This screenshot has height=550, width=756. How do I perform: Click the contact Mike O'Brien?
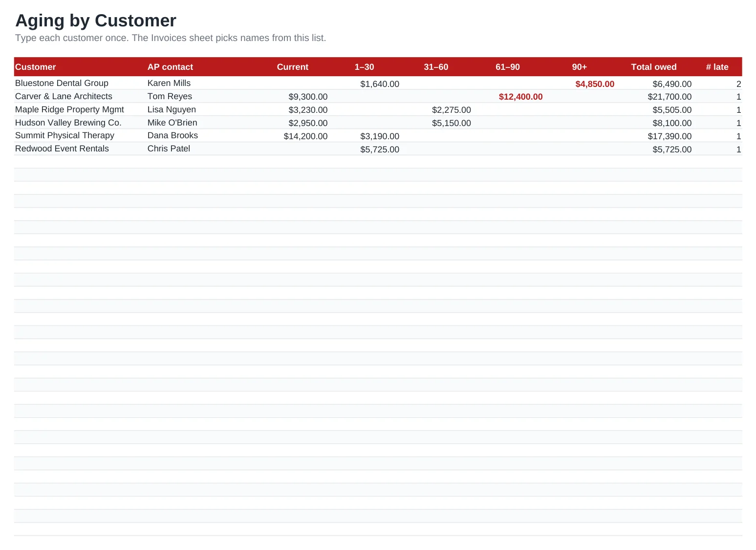[172, 123]
